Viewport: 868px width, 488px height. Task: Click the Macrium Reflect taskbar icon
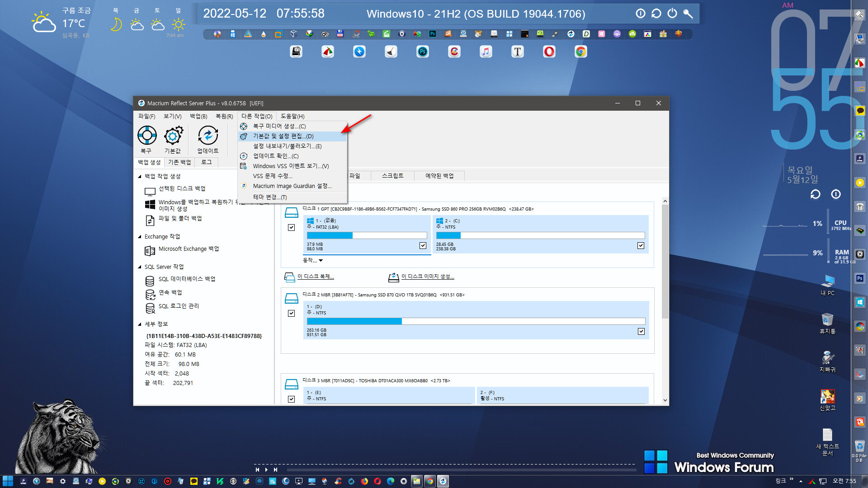(443, 481)
